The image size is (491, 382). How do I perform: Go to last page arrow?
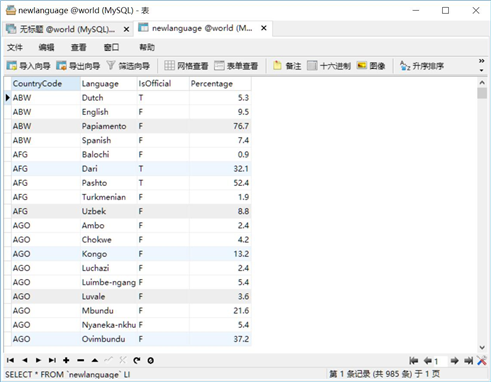(468, 360)
